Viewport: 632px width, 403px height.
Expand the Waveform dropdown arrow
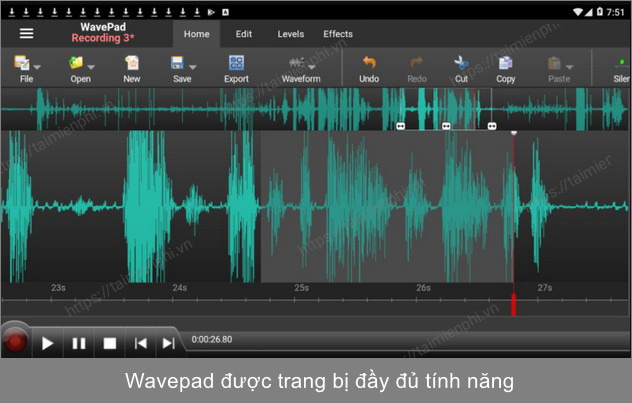point(312,67)
